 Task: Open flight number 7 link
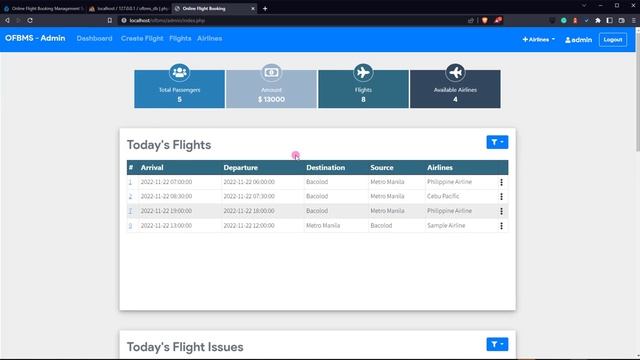tap(130, 211)
